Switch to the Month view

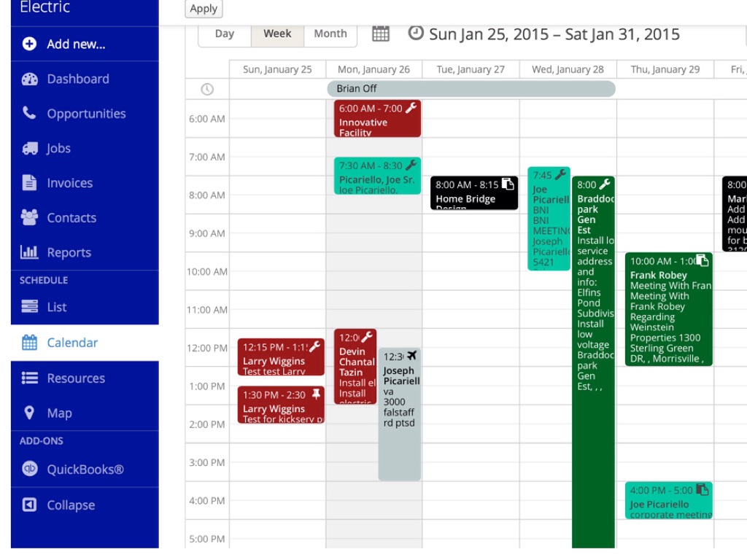point(330,34)
